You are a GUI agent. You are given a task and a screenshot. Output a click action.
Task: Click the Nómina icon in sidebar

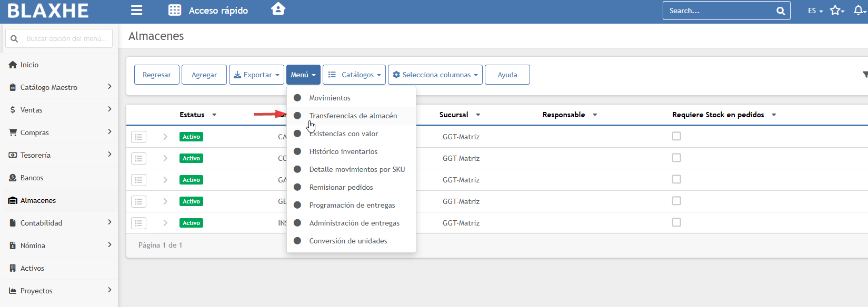(x=13, y=245)
